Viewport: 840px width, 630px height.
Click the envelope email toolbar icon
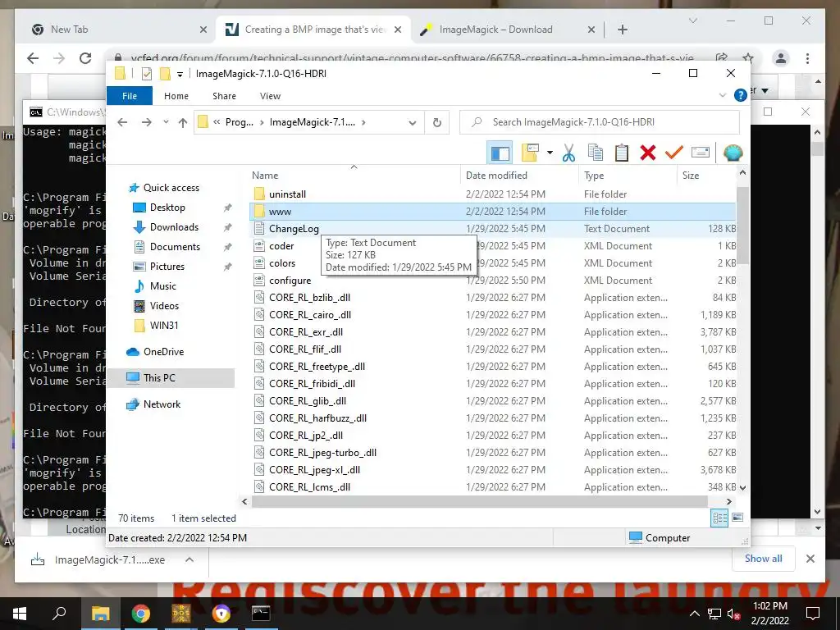[x=701, y=153]
